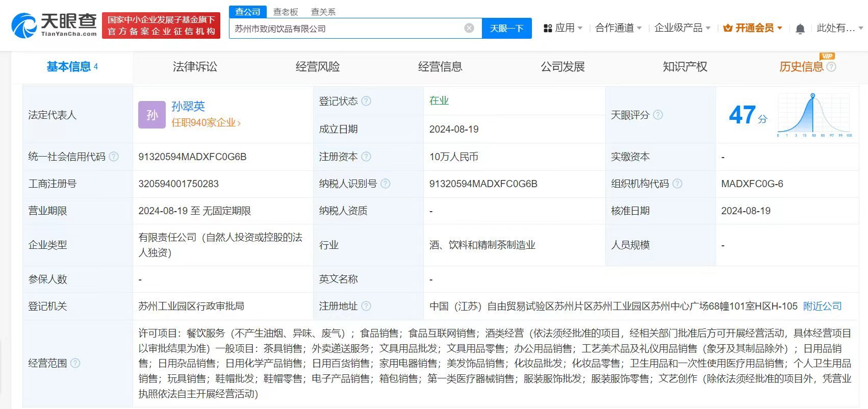Click registration number 320594001750283
Viewport: 868px width, 409px height.
point(178,184)
